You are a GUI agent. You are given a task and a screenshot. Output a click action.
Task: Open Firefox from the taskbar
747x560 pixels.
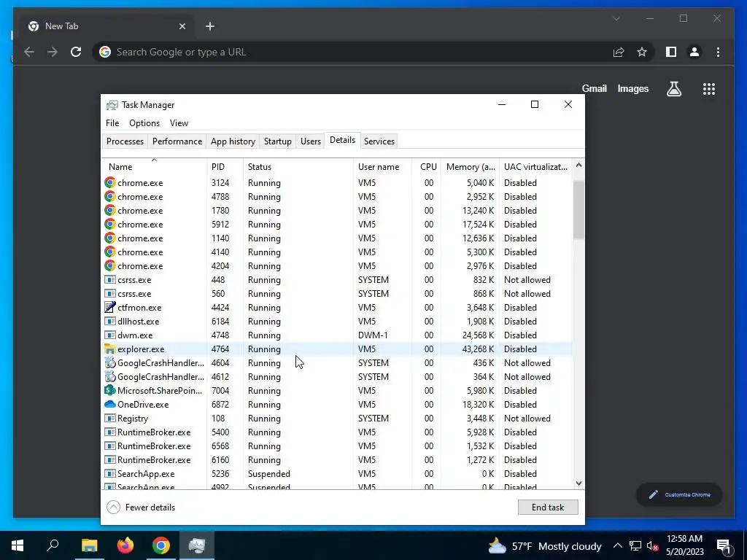125,545
